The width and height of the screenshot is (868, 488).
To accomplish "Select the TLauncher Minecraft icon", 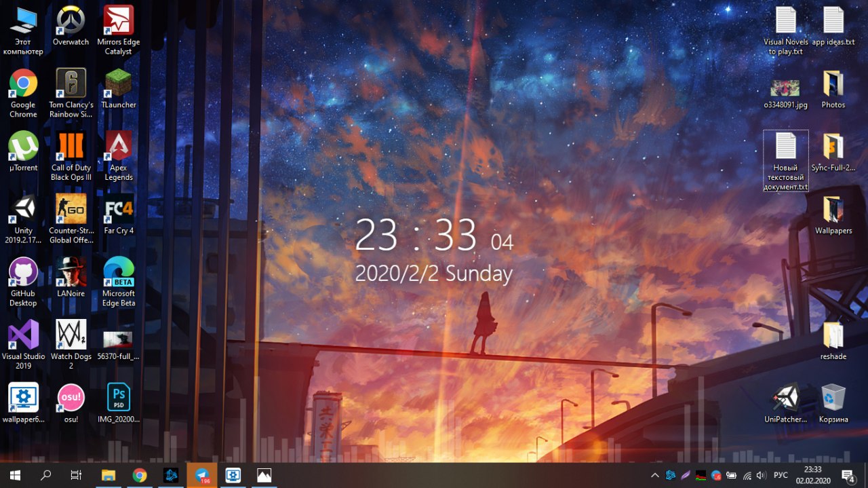I will (x=118, y=89).
